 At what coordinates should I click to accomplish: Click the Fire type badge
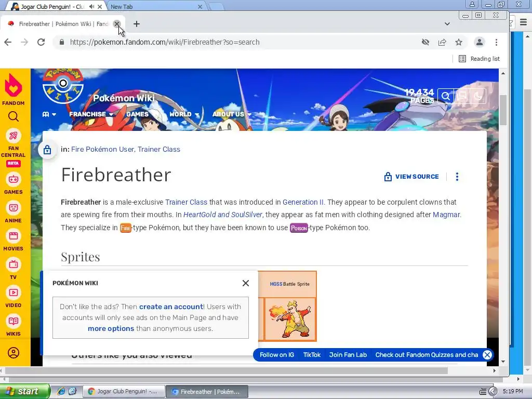click(126, 228)
